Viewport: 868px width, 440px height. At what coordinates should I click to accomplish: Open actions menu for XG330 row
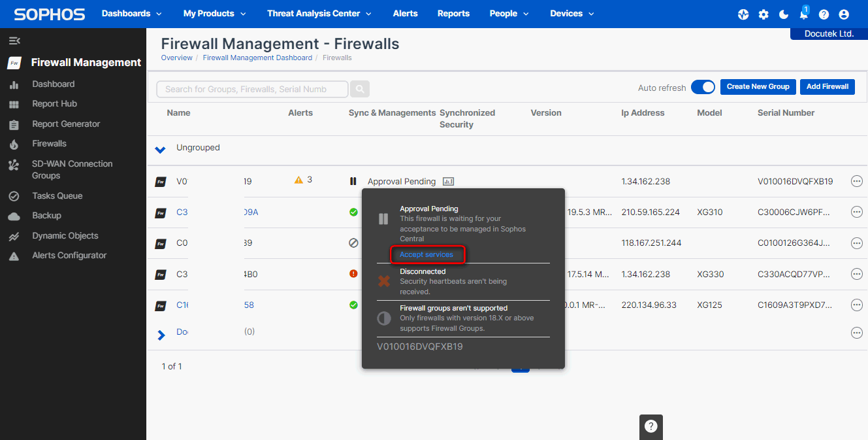(x=857, y=274)
